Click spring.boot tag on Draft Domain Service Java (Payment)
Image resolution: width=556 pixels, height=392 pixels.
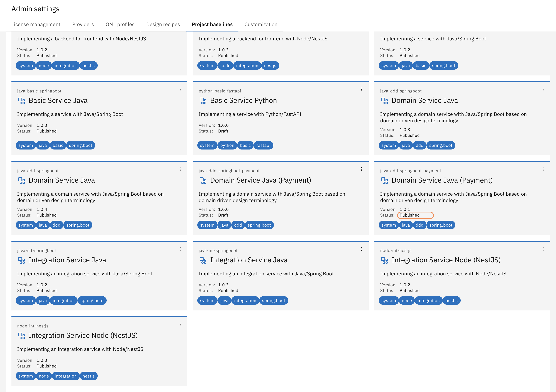click(x=259, y=225)
